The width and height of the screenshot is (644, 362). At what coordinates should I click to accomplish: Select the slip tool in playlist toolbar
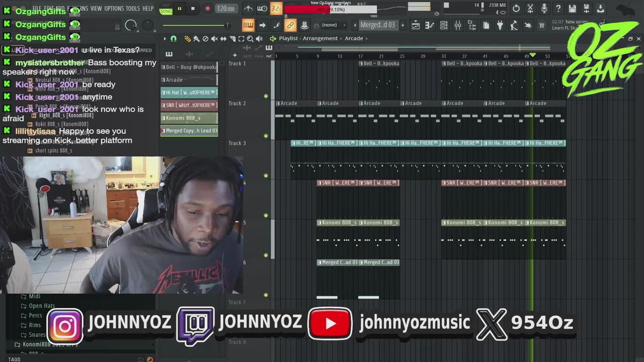(x=223, y=39)
